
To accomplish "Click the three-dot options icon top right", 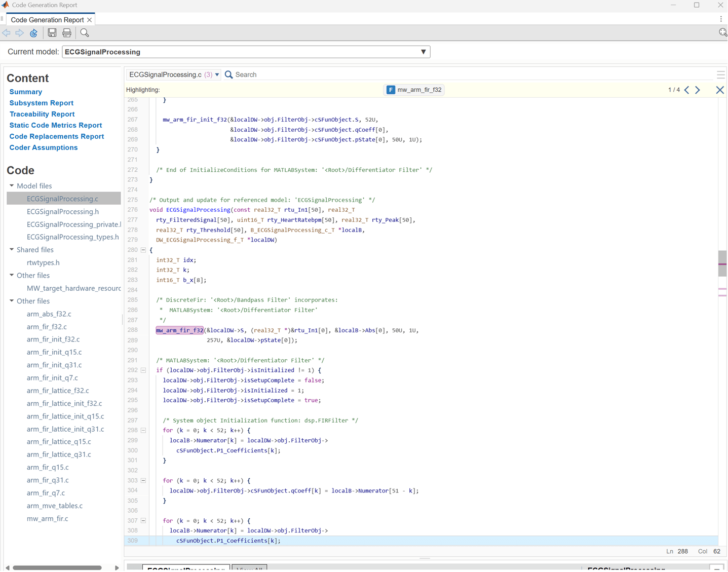I will (x=721, y=19).
